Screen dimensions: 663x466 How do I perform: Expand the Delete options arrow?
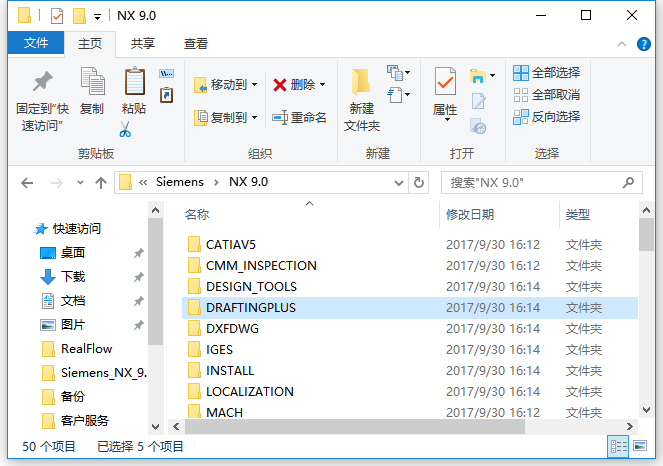click(323, 85)
